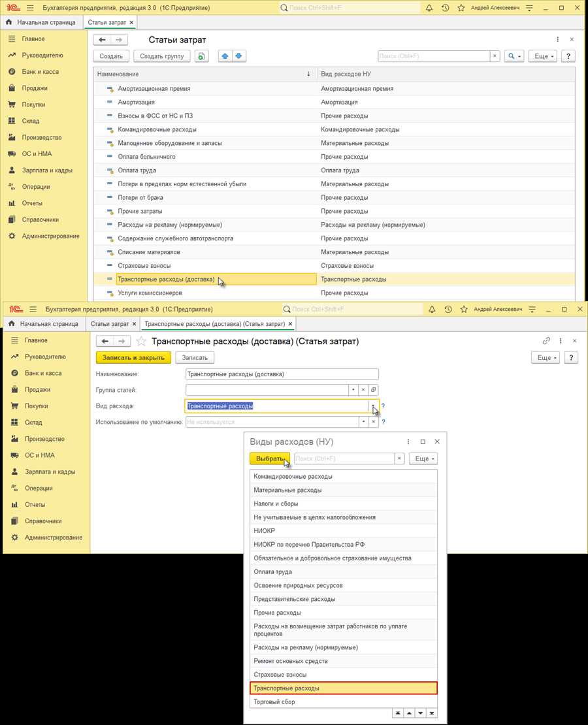Focus search field in Виды расходов popup
This screenshot has width=588, height=725.
tap(344, 459)
